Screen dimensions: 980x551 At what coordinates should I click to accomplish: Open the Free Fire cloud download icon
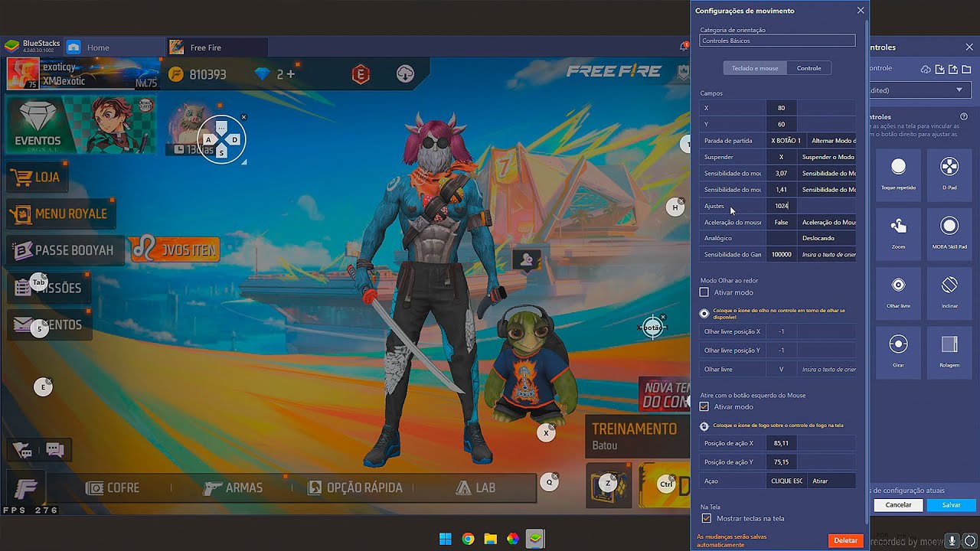[405, 74]
